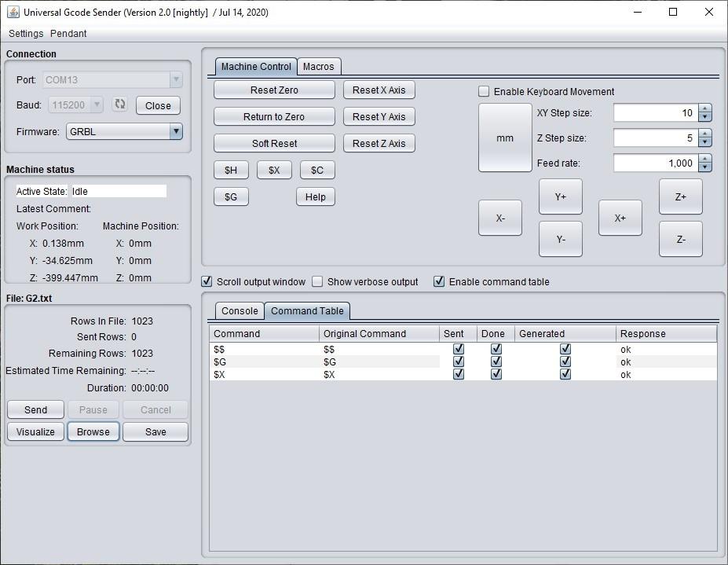Toggle Sent checkbox in $X row
The height and width of the screenshot is (565, 728).
459,374
